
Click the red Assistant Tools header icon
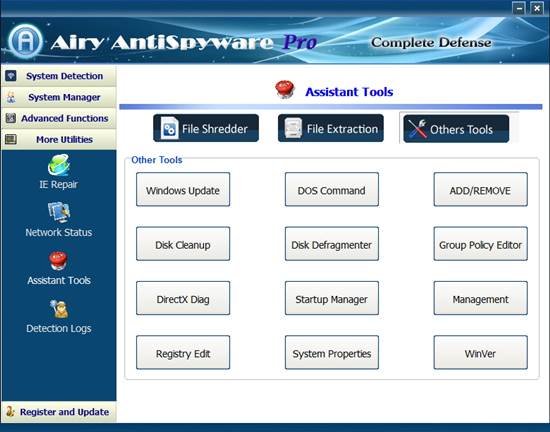click(x=284, y=90)
